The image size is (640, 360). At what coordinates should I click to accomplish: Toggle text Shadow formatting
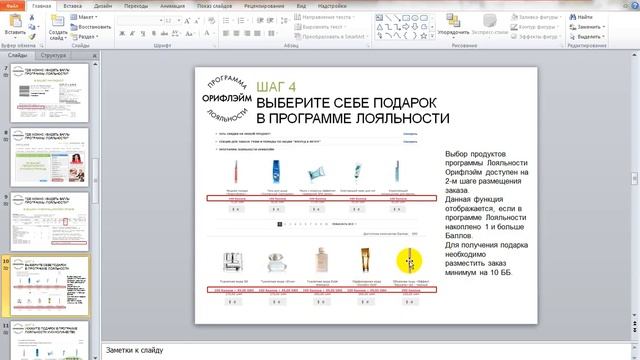coord(153,33)
